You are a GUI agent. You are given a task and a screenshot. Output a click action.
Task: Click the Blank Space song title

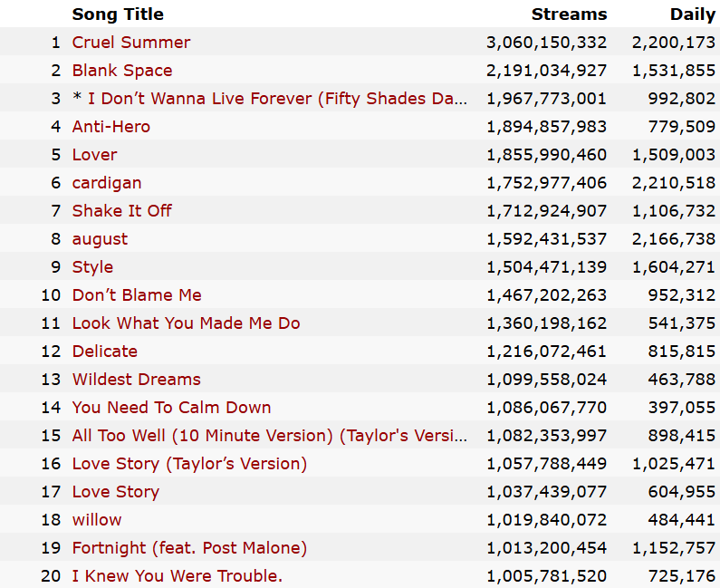(122, 71)
